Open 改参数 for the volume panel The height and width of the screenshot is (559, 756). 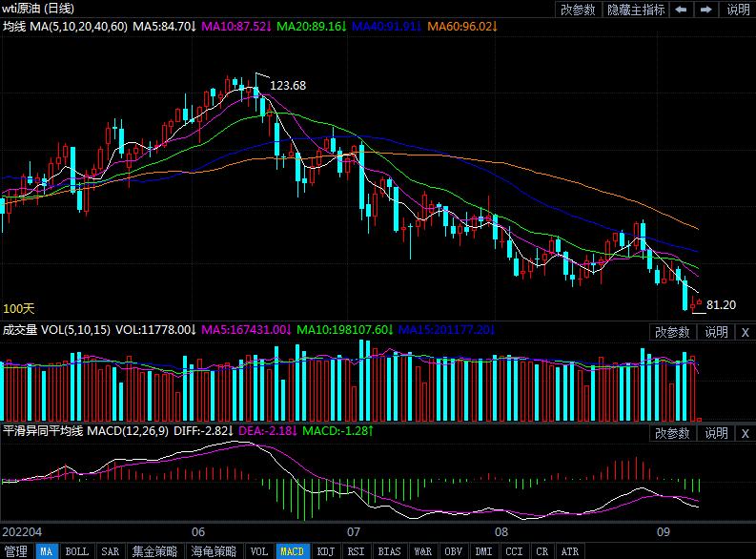[x=672, y=332]
